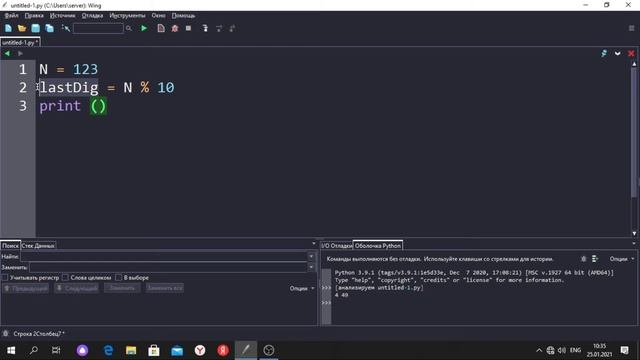Open the 'Найти' field history dropdown
The width and height of the screenshot is (640, 360).
pos(311,256)
